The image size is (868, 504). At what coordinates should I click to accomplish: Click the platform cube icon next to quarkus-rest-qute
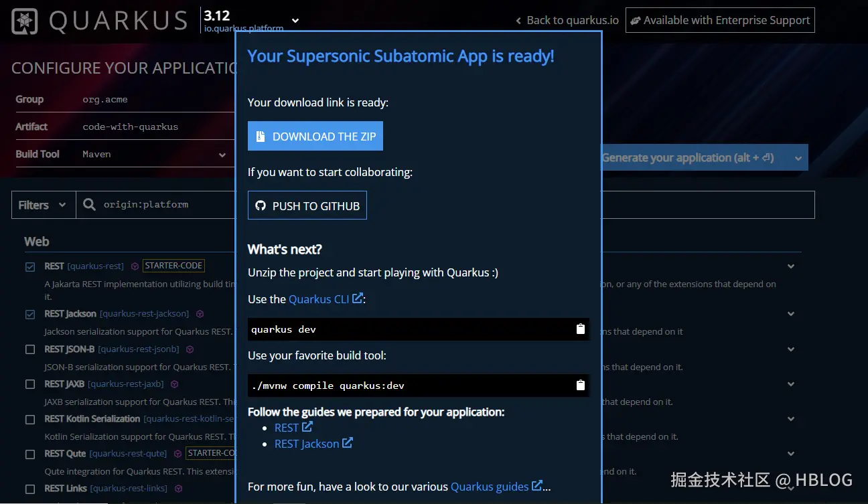point(177,454)
